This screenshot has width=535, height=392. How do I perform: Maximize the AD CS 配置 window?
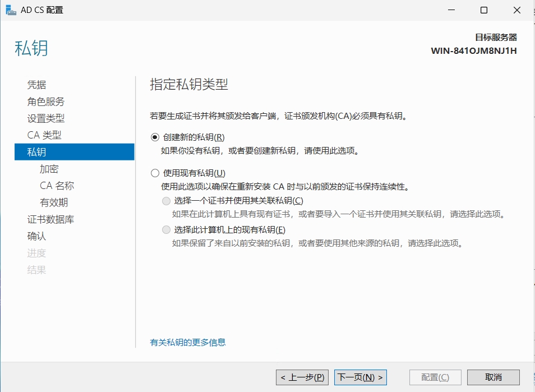[484, 10]
